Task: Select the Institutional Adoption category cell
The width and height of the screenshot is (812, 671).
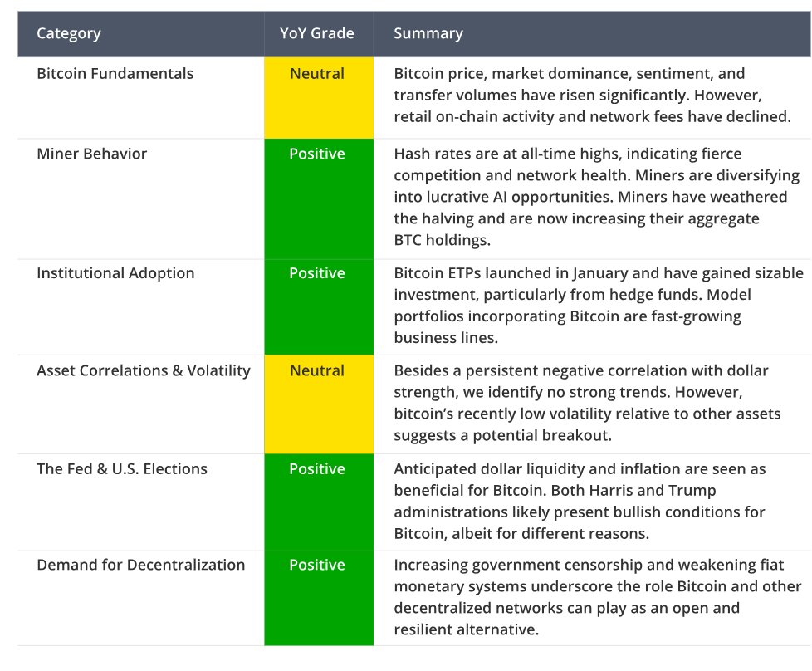Action: coord(141,306)
